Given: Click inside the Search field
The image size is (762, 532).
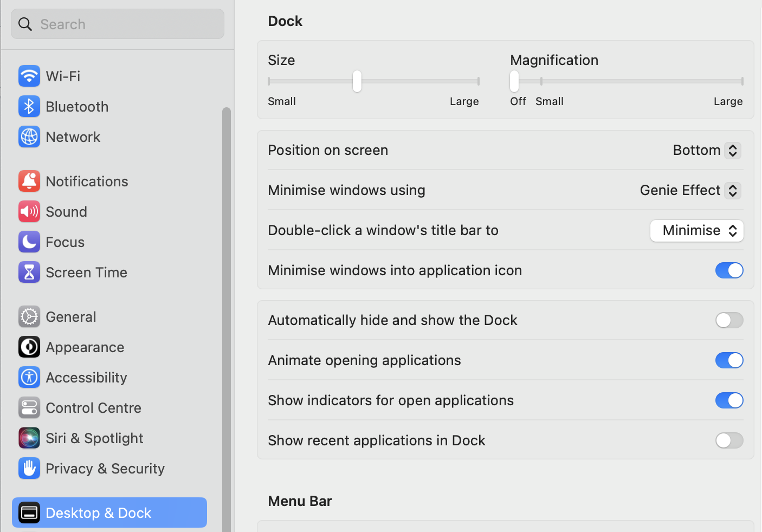Looking at the screenshot, I should point(117,24).
